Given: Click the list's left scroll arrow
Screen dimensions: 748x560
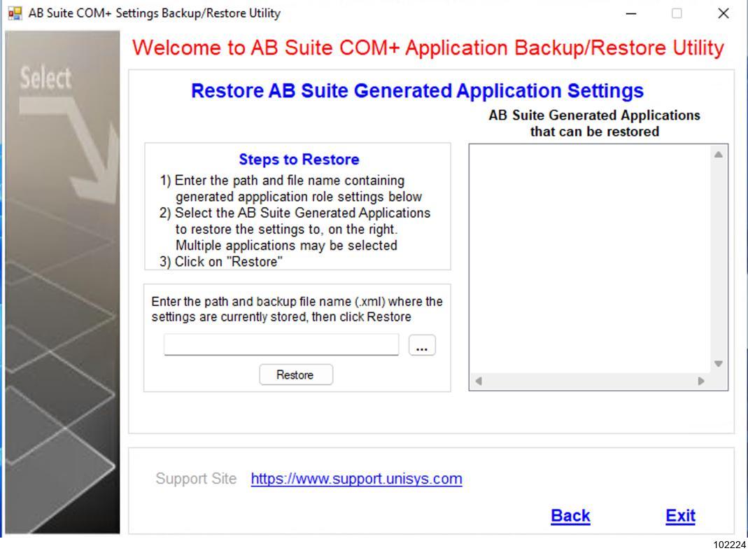Looking at the screenshot, I should pos(479,381).
